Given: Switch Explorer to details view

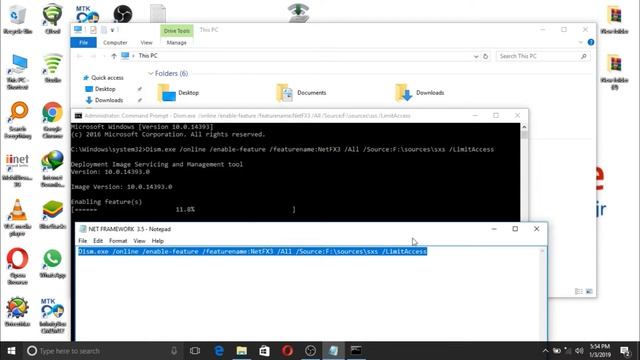Looking at the screenshot, I should pyautogui.click(x=578, y=291).
